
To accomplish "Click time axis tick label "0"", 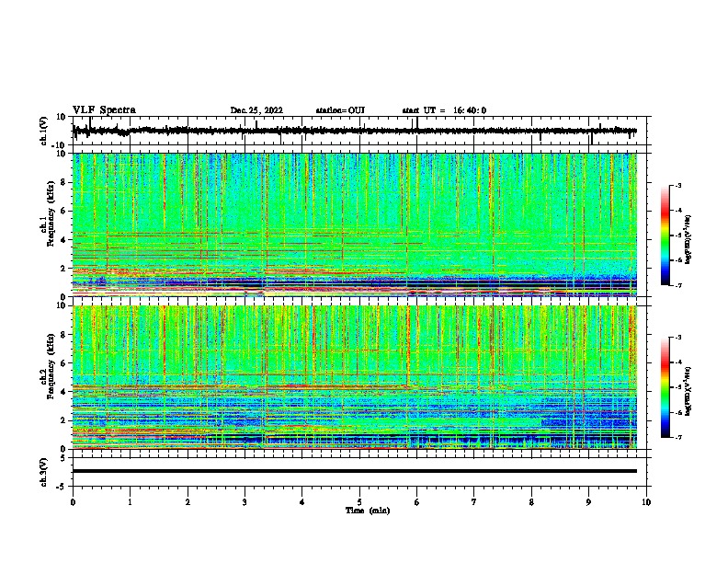I will point(73,501).
